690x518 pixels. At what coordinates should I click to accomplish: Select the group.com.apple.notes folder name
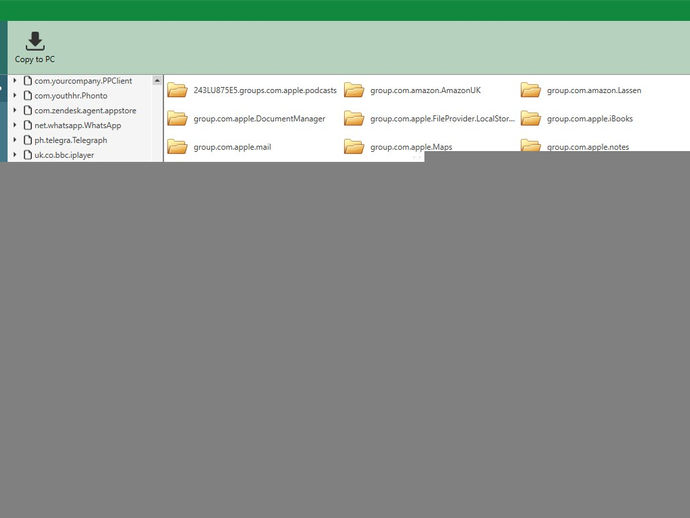point(588,147)
